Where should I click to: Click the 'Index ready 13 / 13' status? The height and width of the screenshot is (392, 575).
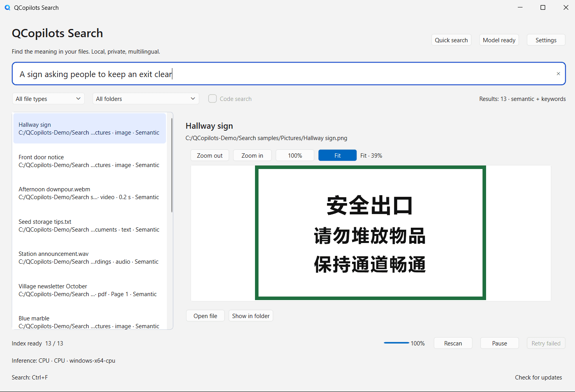click(x=38, y=343)
